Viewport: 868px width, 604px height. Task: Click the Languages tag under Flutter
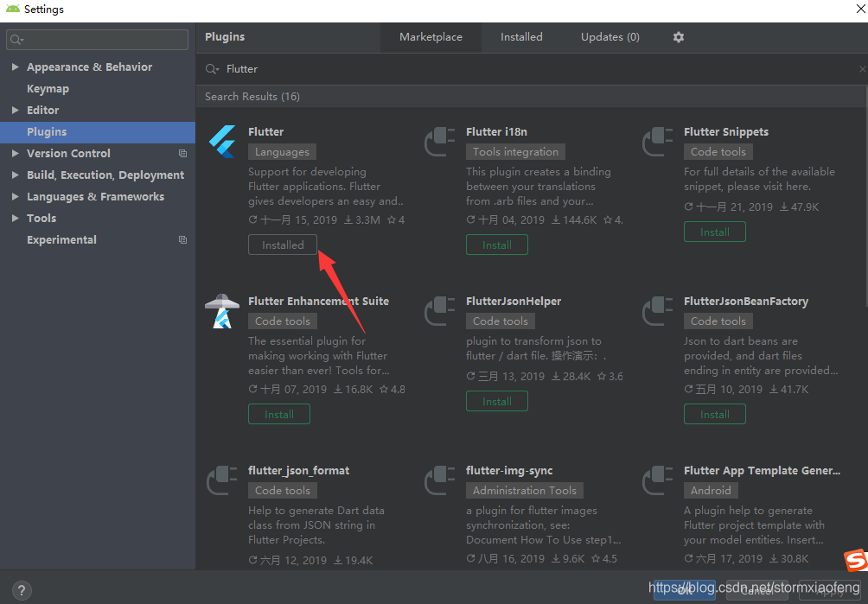click(283, 152)
